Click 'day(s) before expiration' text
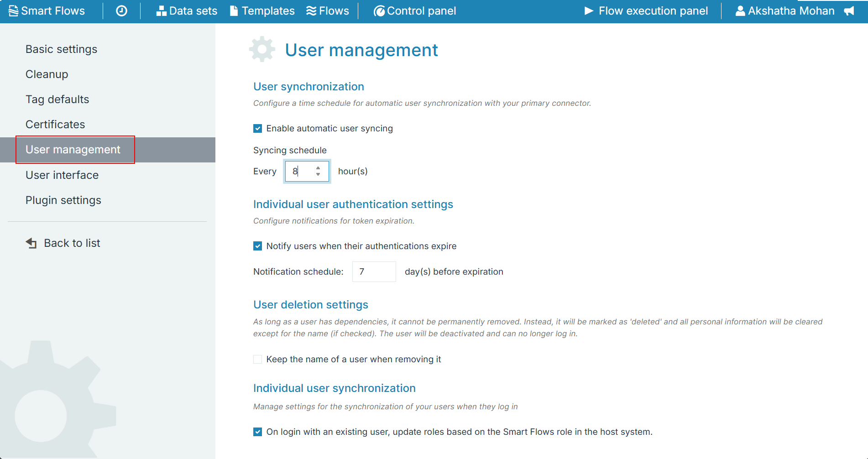This screenshot has height=459, width=868. [454, 272]
